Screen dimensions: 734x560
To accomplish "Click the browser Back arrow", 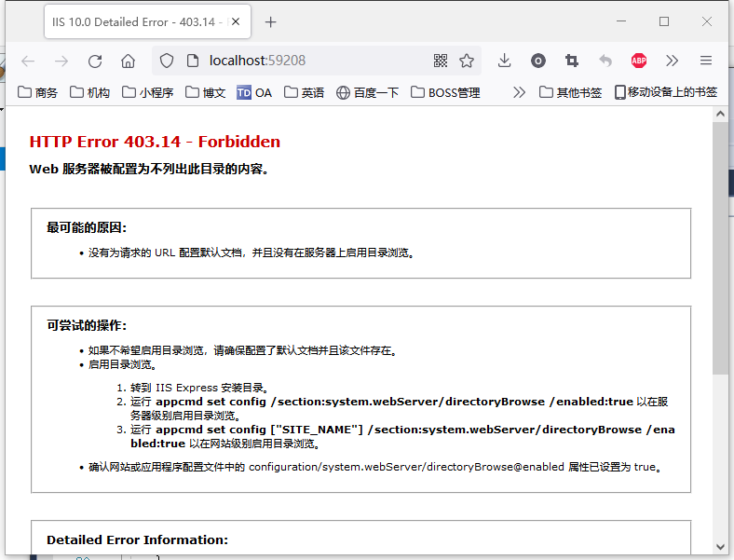I will 28,61.
